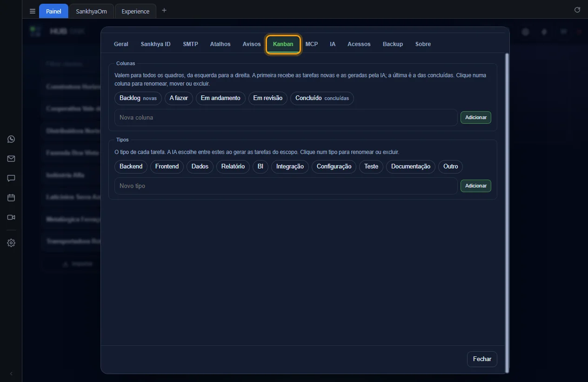Click the Em andamento column chip
Viewport: 588px width, 382px height.
pos(220,98)
